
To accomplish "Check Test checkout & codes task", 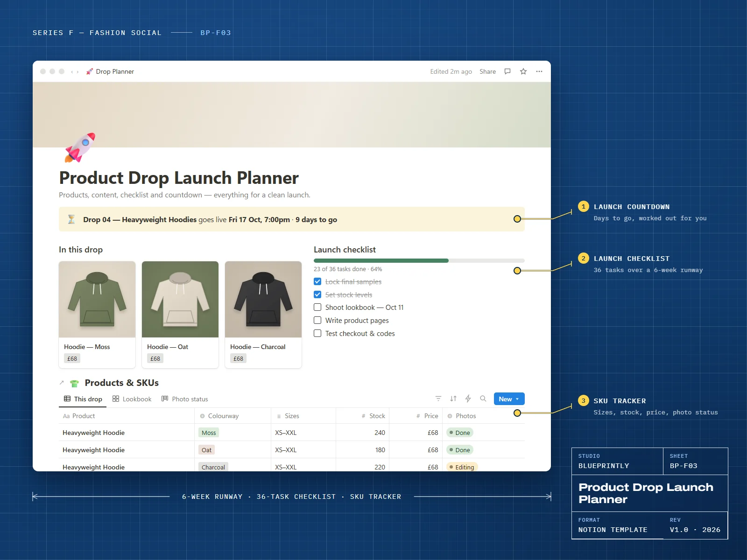I will 317,333.
